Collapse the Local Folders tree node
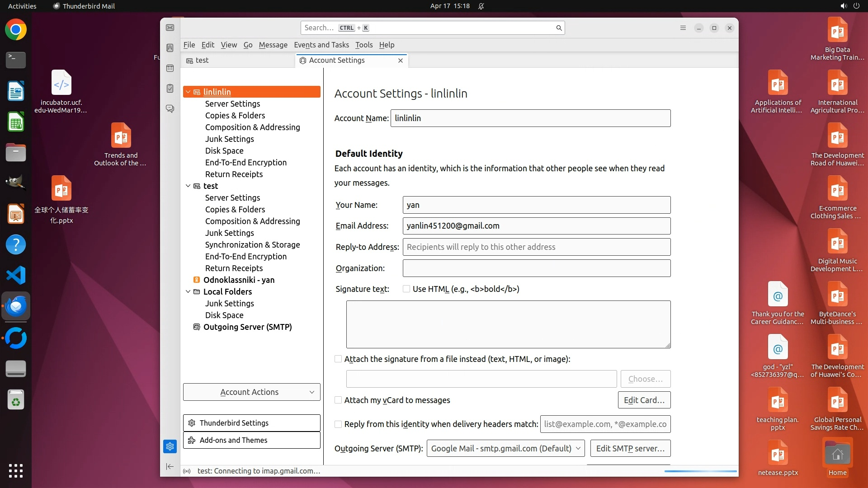This screenshot has height=488, width=868. (x=188, y=292)
